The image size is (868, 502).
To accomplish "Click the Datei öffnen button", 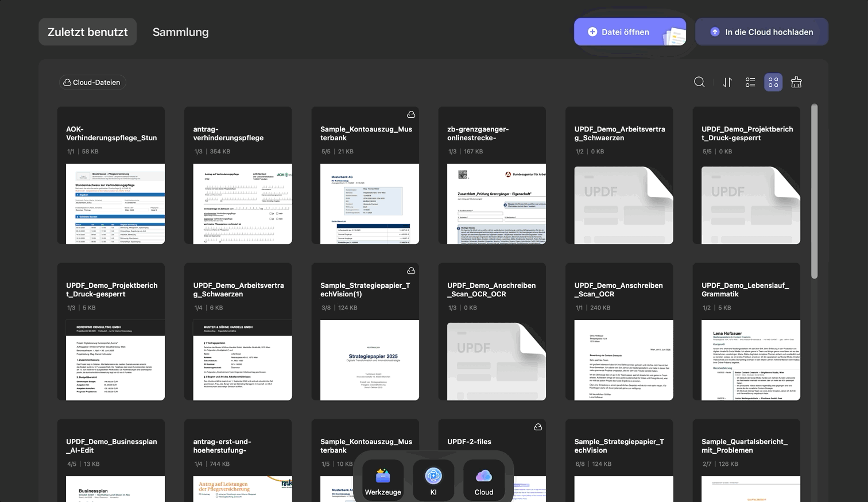I will (x=630, y=32).
